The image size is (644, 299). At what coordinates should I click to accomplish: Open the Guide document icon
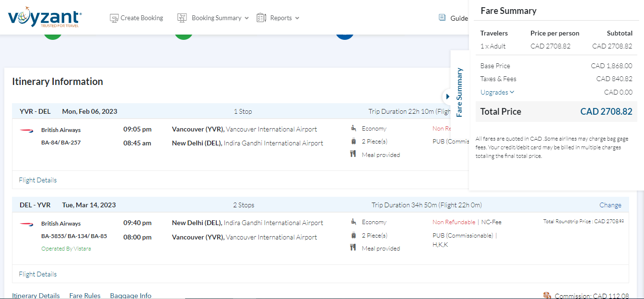[x=442, y=18]
